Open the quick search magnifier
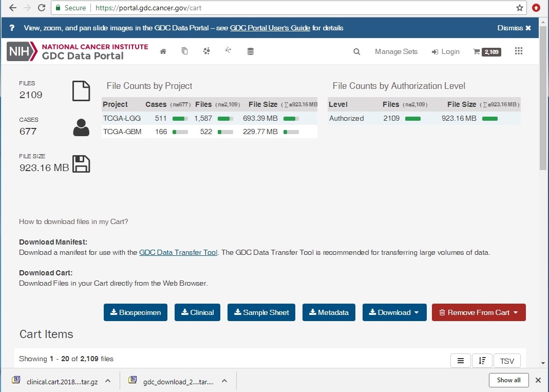The height and width of the screenshot is (392, 549). [356, 52]
